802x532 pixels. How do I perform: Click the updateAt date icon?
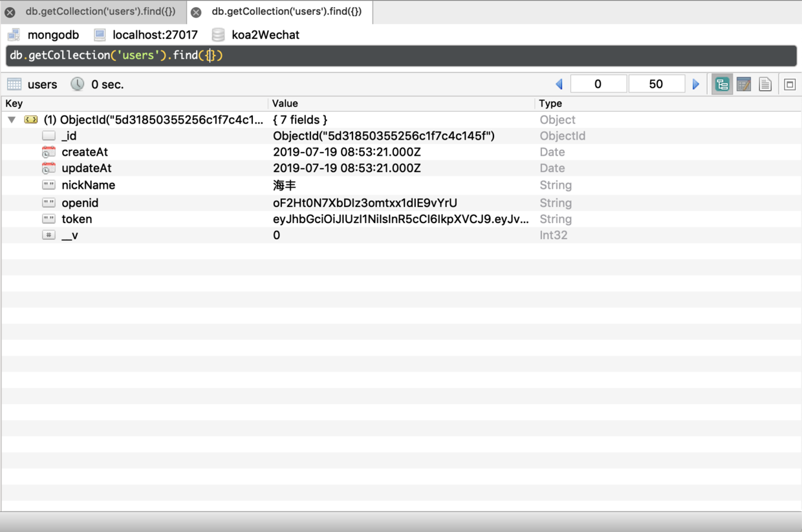point(49,168)
